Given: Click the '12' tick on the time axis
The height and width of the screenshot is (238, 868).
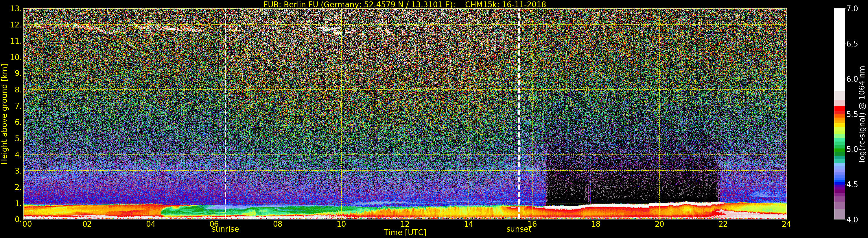Looking at the screenshot, I should point(405,224).
